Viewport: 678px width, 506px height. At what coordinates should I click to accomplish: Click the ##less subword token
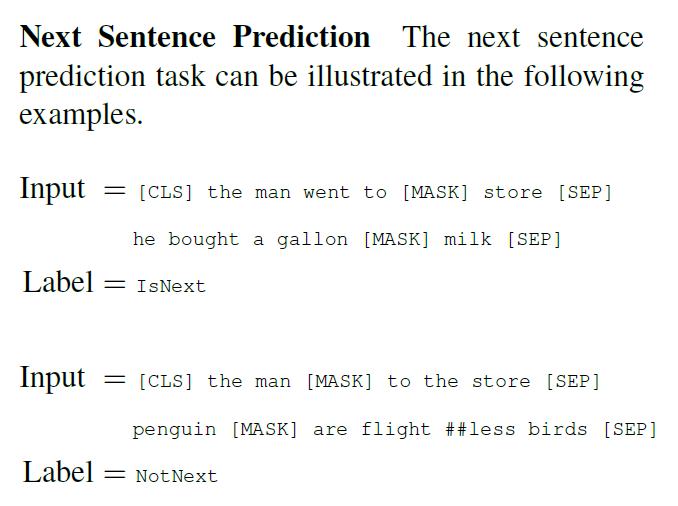[x=480, y=429]
